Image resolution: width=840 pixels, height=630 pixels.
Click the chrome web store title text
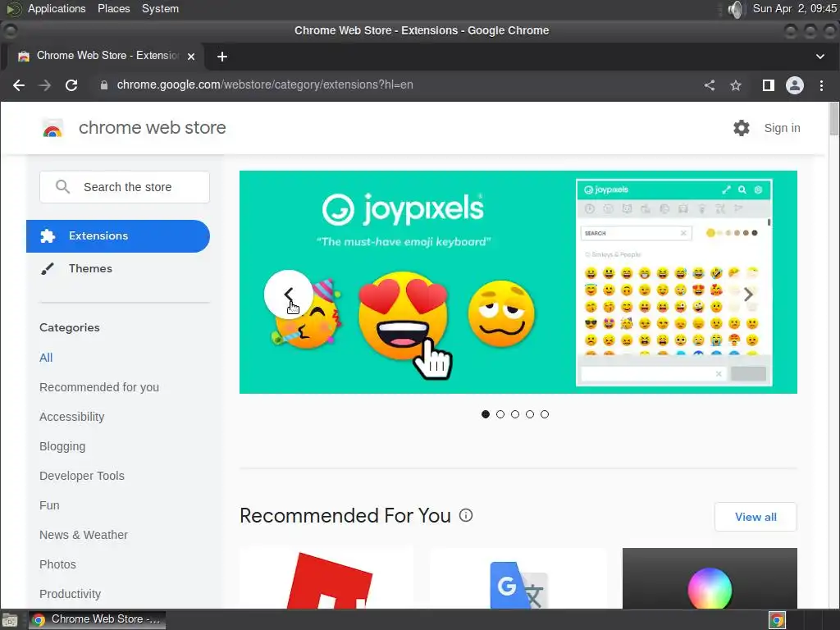(152, 128)
